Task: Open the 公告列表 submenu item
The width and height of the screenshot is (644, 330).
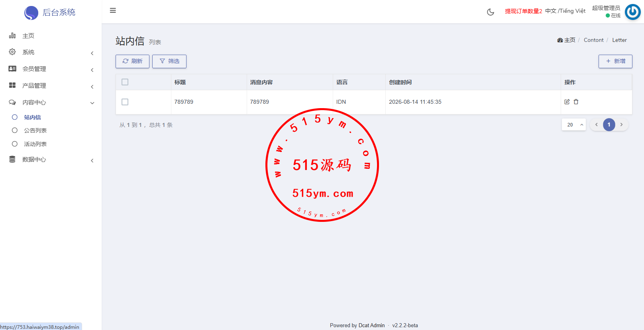Action: [51, 130]
